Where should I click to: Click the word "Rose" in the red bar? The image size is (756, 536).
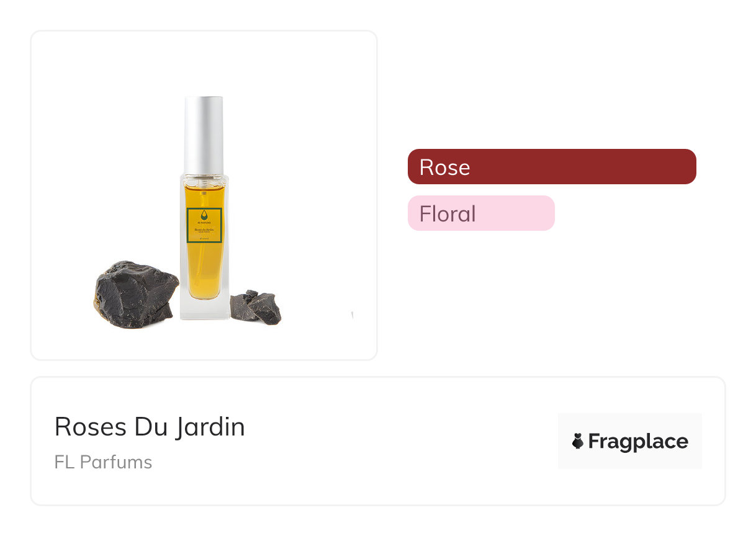coord(444,167)
